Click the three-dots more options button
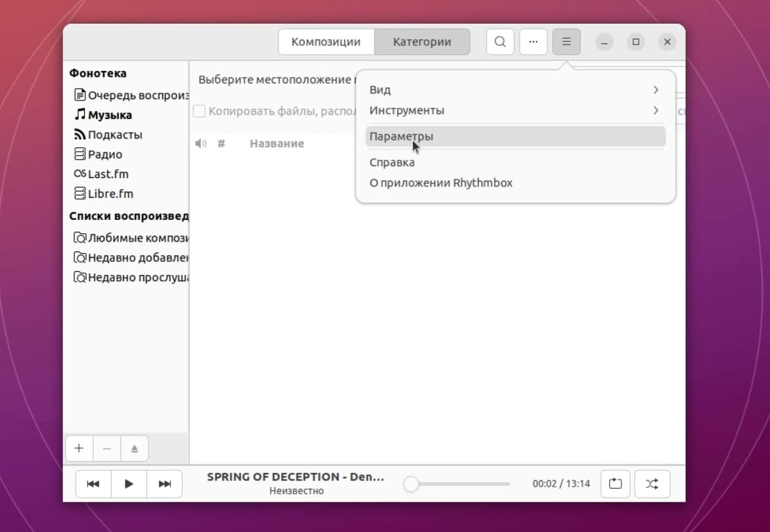This screenshot has width=770, height=532. click(x=533, y=42)
